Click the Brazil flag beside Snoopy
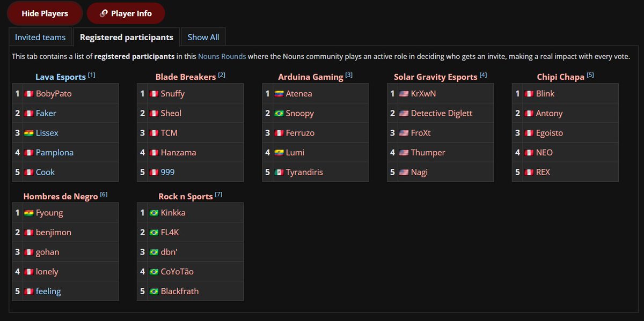Viewport: 644px width, 321px height. 279,114
